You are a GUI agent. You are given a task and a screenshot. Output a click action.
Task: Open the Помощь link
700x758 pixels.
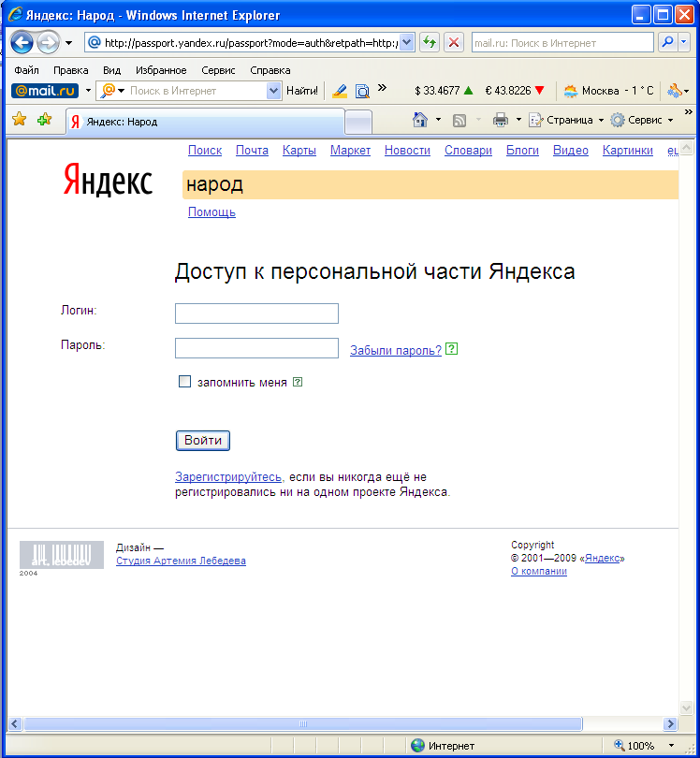tap(211, 212)
